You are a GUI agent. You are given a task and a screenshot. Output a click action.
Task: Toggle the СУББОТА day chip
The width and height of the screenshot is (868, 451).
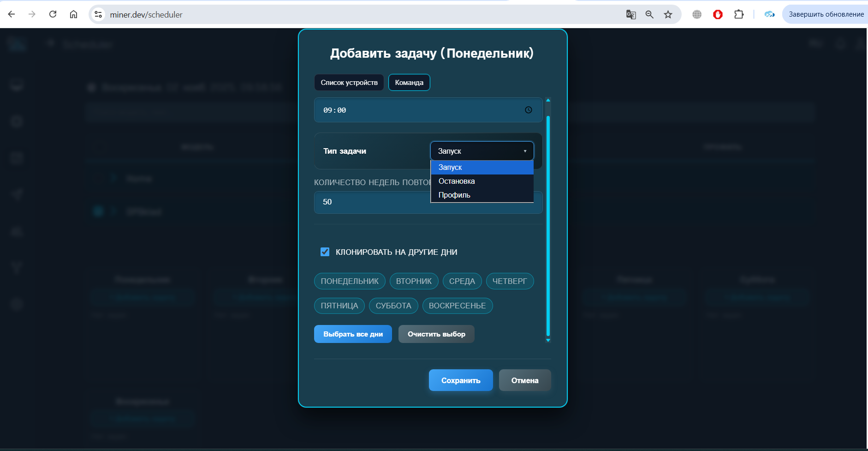click(x=393, y=306)
